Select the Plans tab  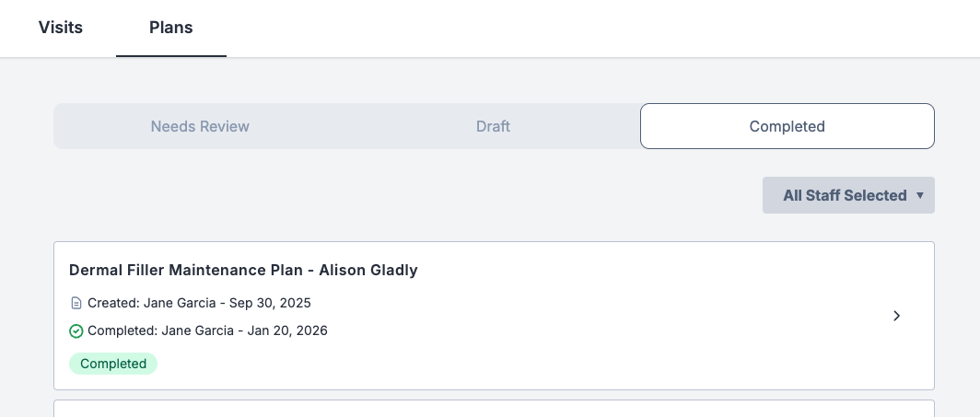coord(171,28)
